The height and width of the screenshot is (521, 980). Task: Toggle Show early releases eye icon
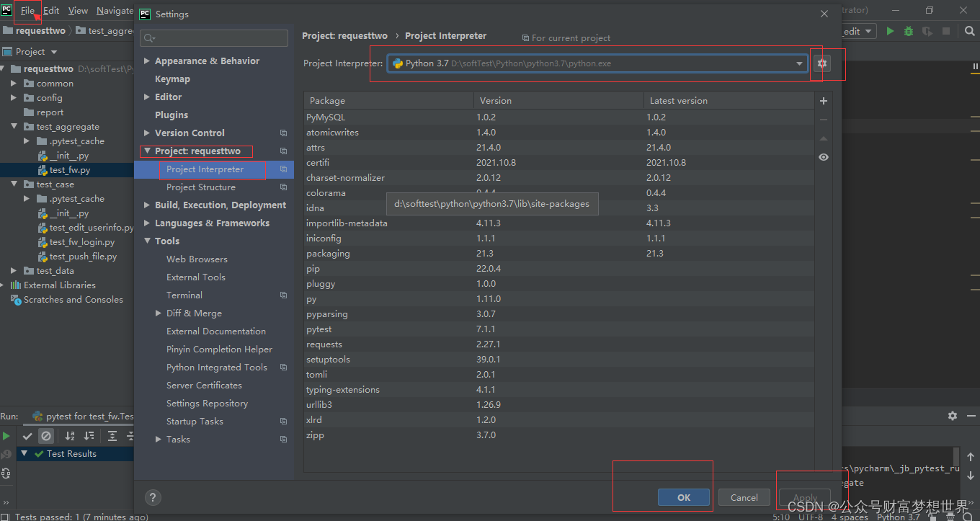824,157
